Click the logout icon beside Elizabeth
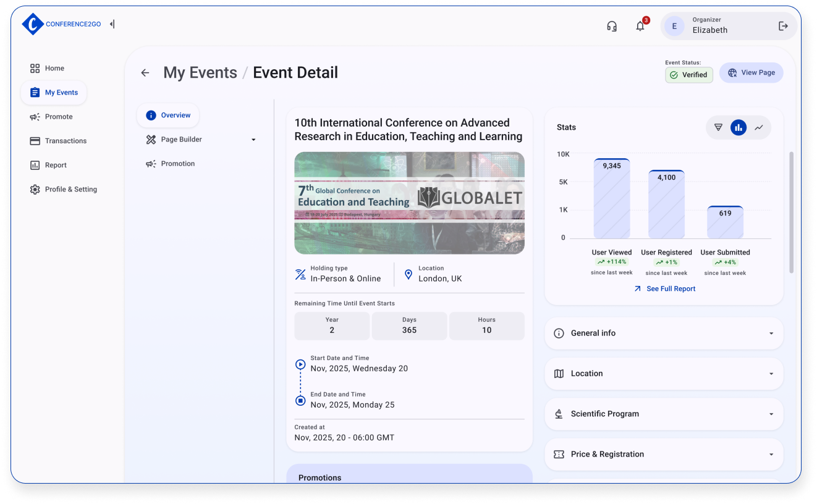The height and width of the screenshot is (504, 817). tap(783, 26)
